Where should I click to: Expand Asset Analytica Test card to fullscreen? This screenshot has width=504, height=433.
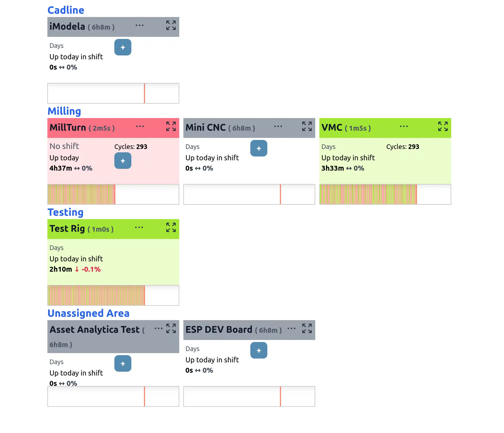(x=171, y=329)
